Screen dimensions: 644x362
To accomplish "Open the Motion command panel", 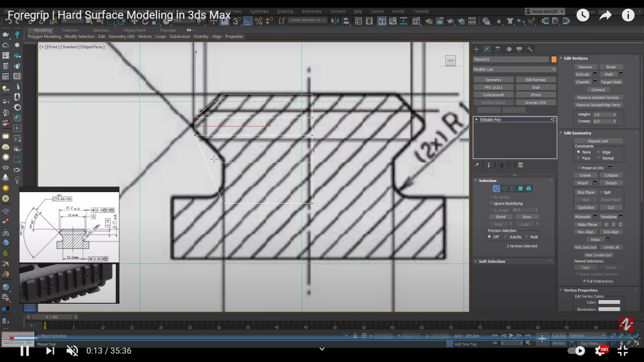I will pos(509,49).
